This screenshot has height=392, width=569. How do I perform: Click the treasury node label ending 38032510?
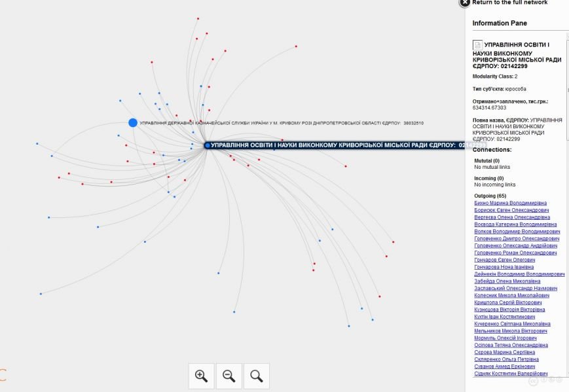pyautogui.click(x=282, y=123)
